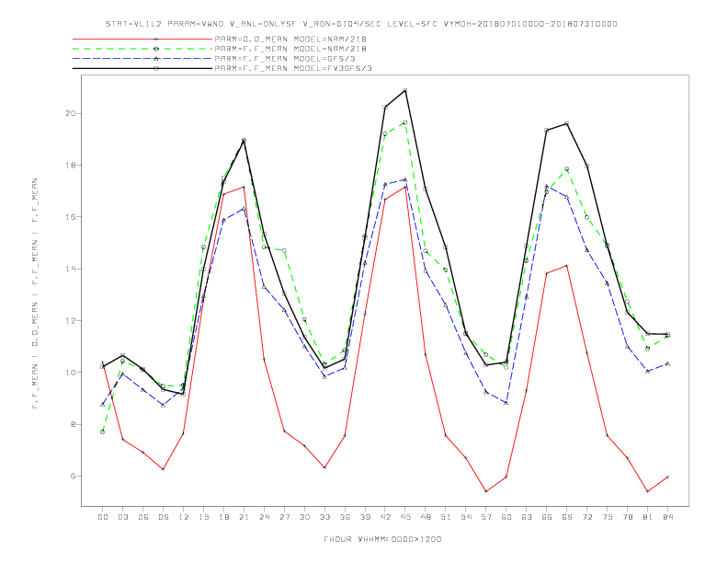Click x-axis tick label 60

click(506, 517)
